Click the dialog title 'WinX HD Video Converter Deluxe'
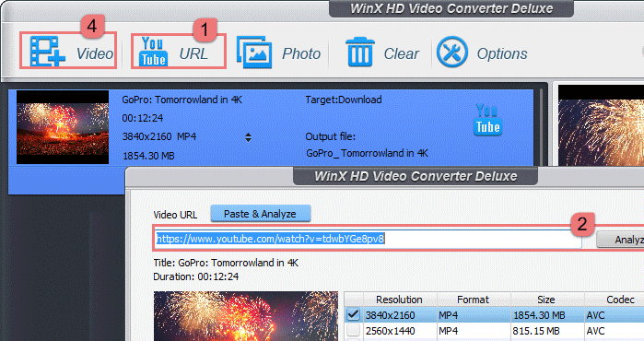 point(416,176)
